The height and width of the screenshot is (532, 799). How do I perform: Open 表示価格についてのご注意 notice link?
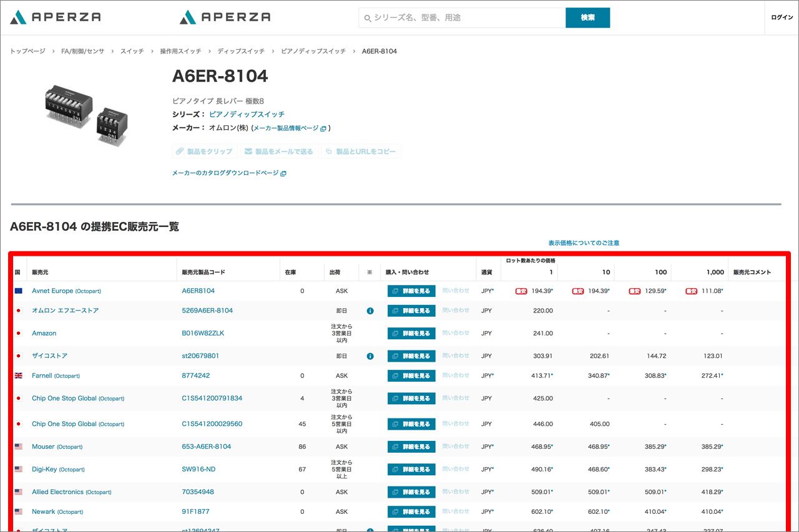584,243
